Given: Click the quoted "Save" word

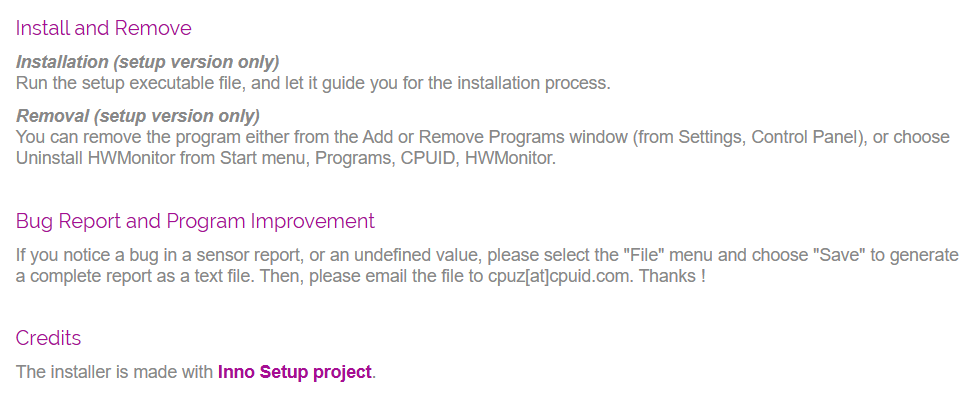Looking at the screenshot, I should (839, 255).
